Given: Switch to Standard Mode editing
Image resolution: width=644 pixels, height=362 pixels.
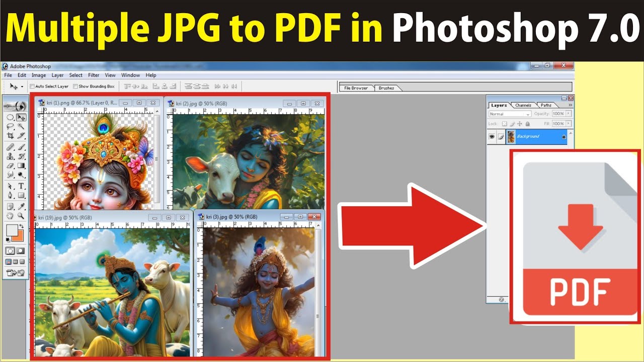Looking at the screenshot, I should tap(10, 250).
